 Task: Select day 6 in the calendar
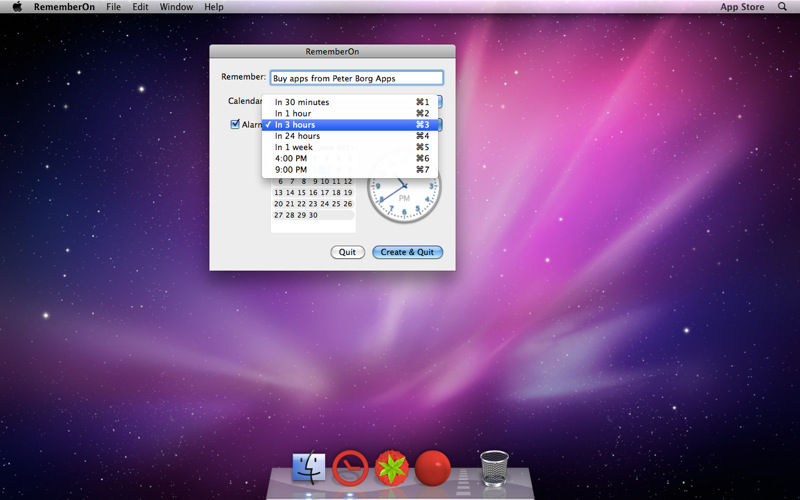pyautogui.click(x=280, y=182)
